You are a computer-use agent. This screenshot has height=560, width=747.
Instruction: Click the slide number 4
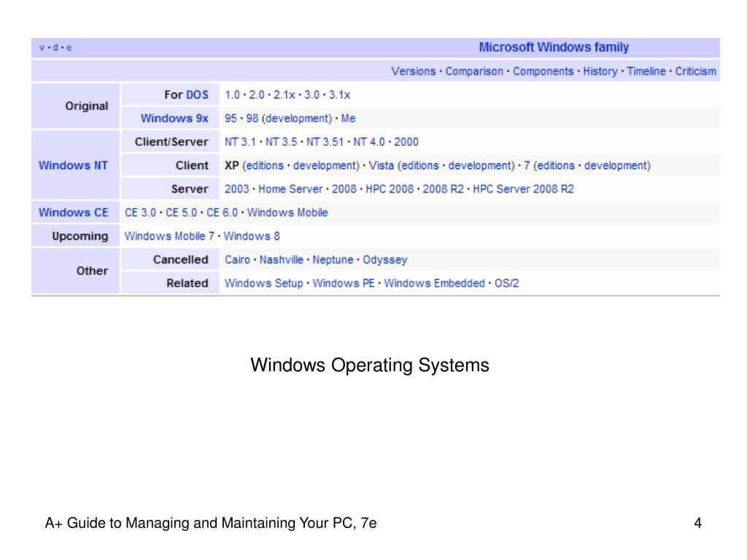(697, 523)
